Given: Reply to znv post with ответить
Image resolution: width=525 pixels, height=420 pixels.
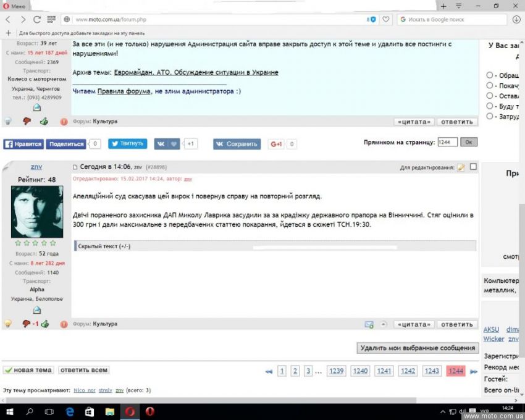Looking at the screenshot, I should pos(457,324).
